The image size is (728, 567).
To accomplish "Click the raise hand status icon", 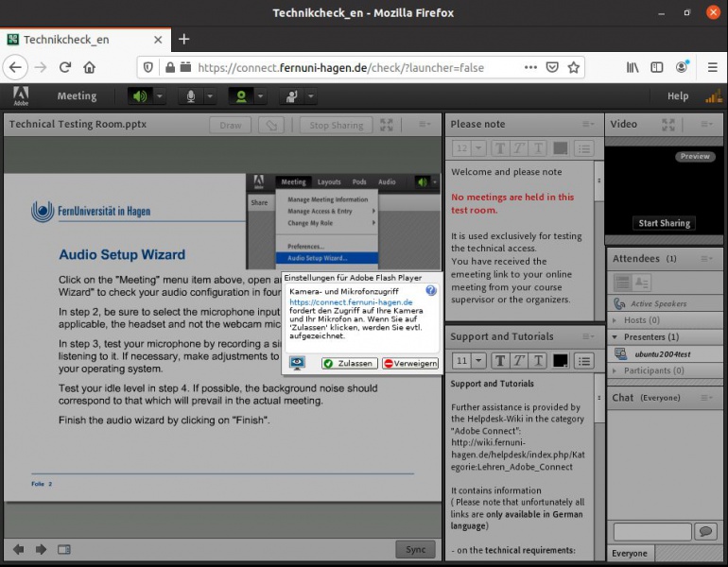I will [291, 96].
